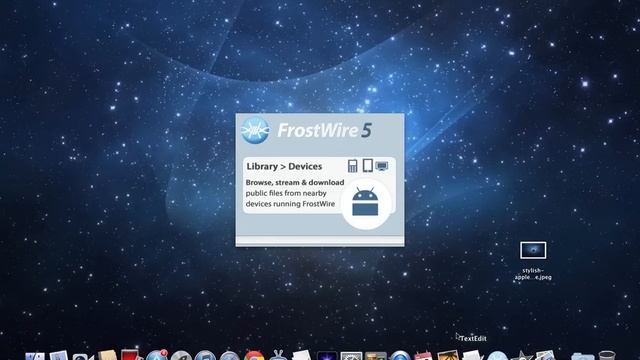Open the Trash in the dock

click(607, 355)
